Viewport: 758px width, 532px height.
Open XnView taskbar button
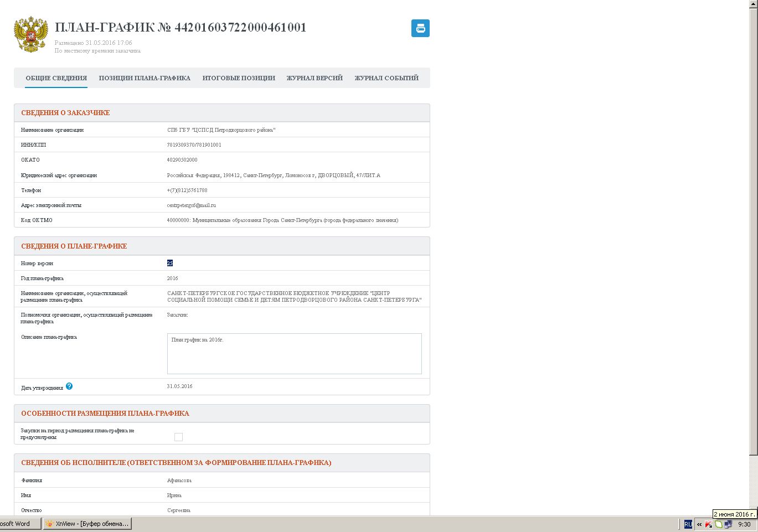tap(87, 524)
